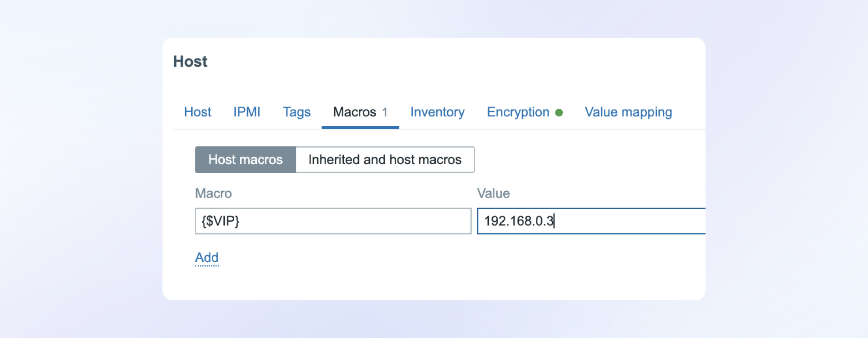Select the Macros tab
868x338 pixels.
click(x=354, y=112)
